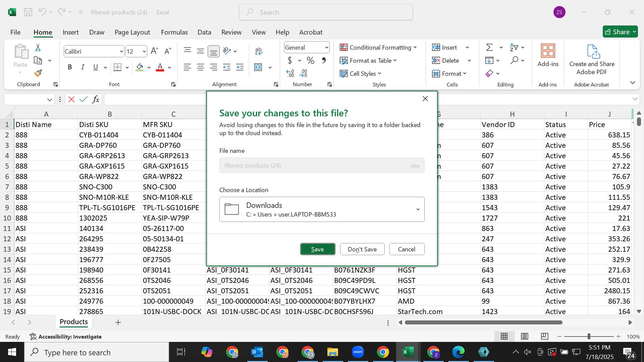Click the Insert Function fx icon
644x362 pixels.
pos(96,100)
